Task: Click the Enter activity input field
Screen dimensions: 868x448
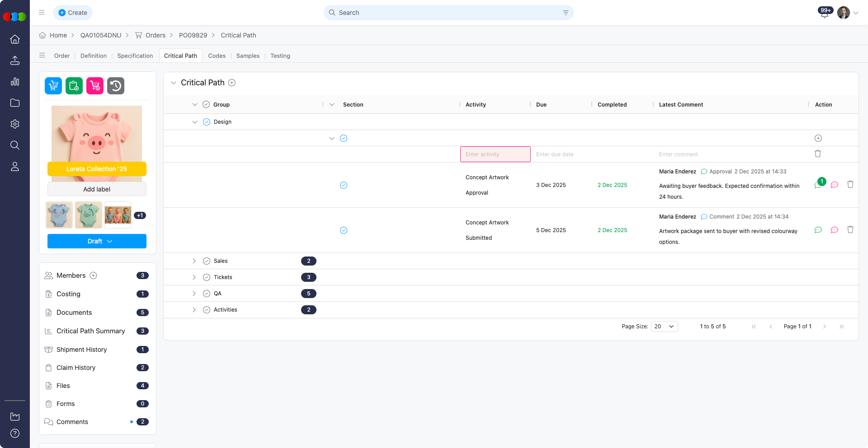Action: tap(495, 154)
